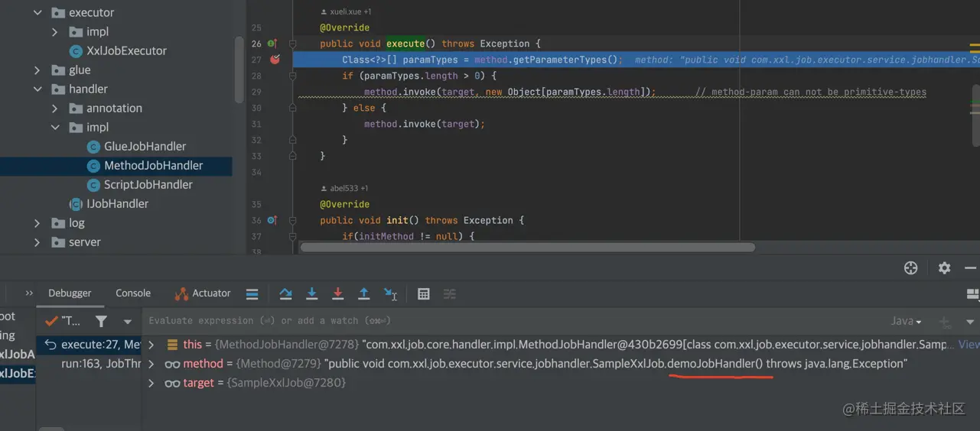
Task: Expand the executor impl folder
Action: click(x=55, y=32)
